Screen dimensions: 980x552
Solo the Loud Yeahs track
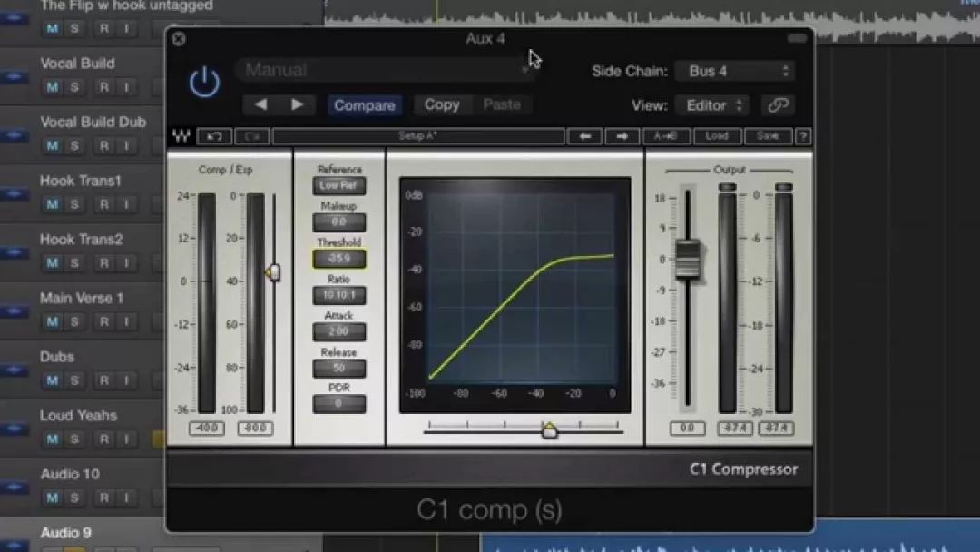point(74,439)
